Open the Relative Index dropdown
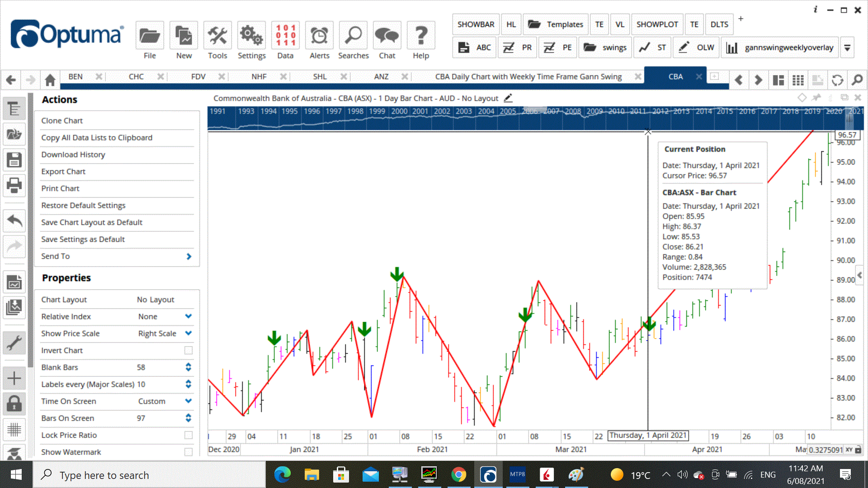The height and width of the screenshot is (488, 868). tap(189, 316)
